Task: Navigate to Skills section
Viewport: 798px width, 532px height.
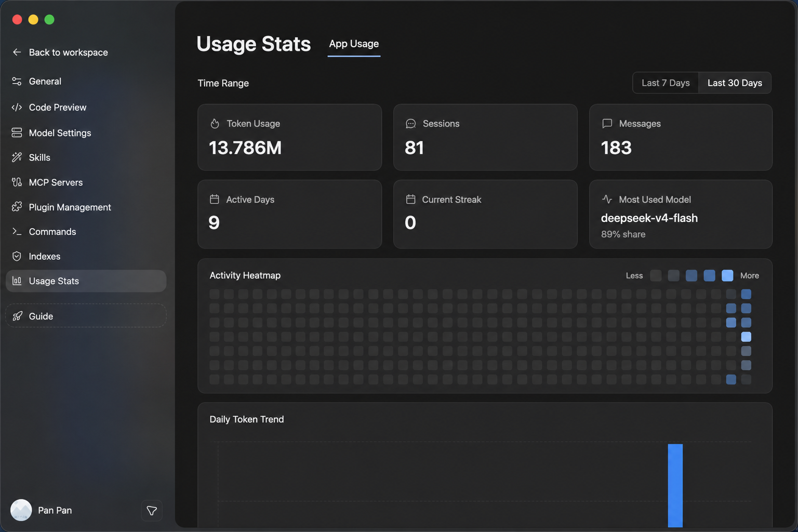Action: (86, 157)
